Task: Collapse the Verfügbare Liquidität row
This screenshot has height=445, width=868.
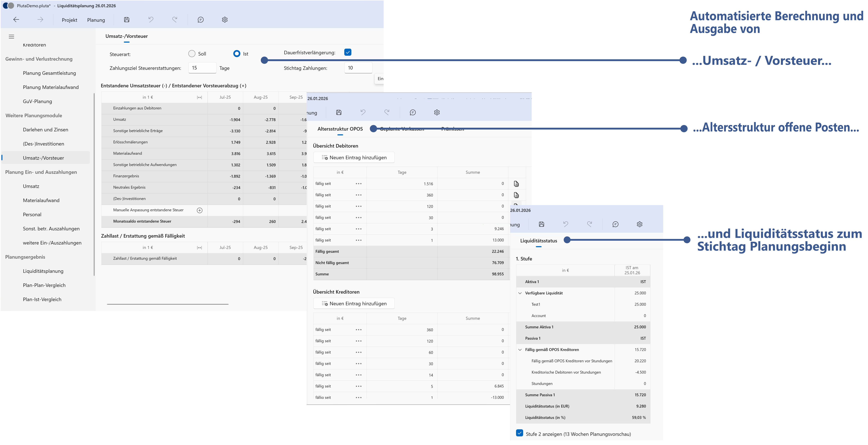Action: point(520,293)
